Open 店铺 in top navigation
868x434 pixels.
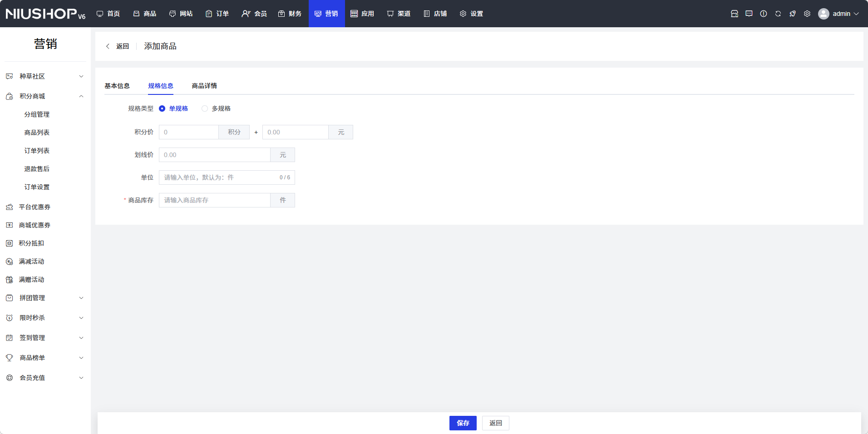pos(435,14)
